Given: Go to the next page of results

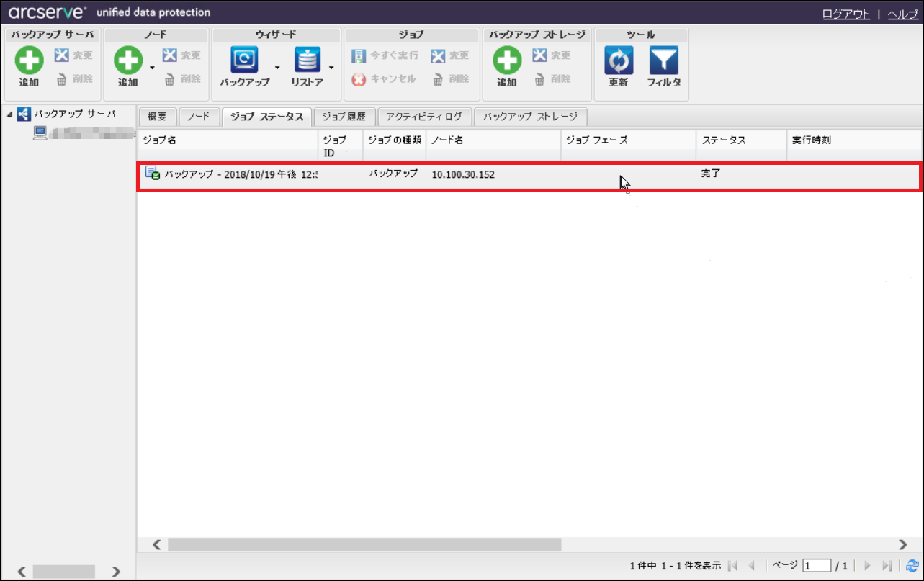Looking at the screenshot, I should [x=868, y=566].
